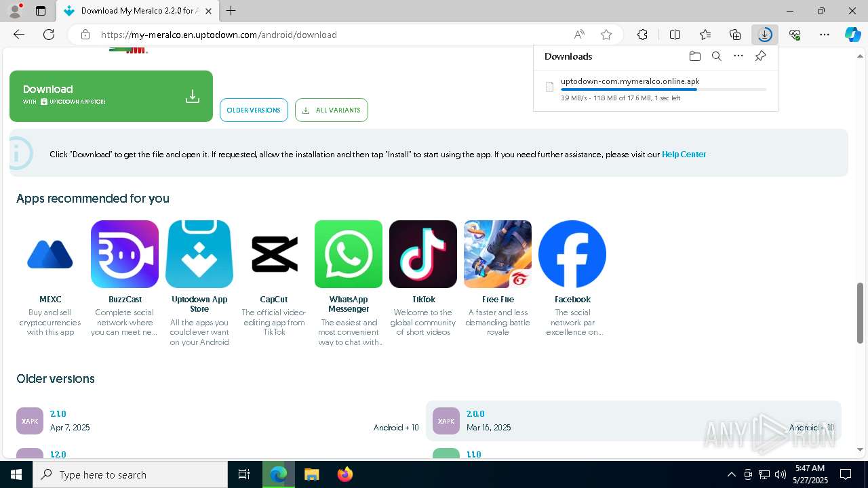Open downloads folder in Downloads panel
Viewport: 868px width, 488px height.
point(694,56)
